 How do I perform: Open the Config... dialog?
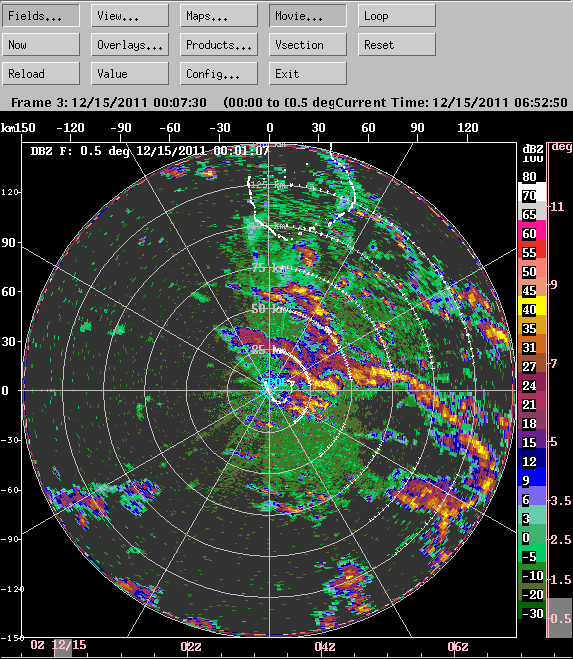point(219,74)
